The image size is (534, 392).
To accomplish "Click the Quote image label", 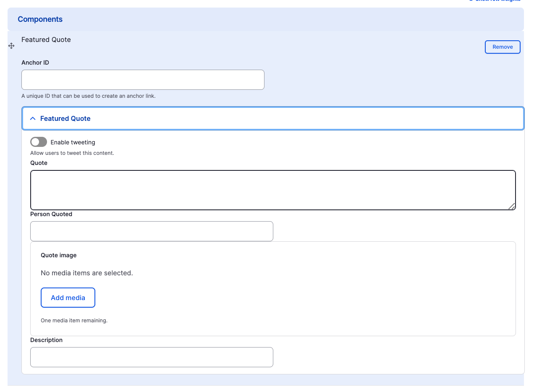I will click(59, 255).
